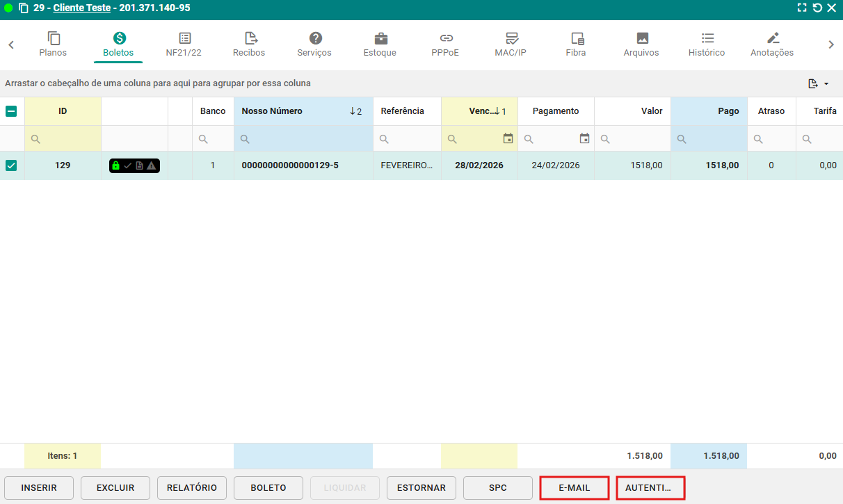Viewport: 843px width, 504px height.
Task: Toggle the select-all header checkbox
Action: [11, 111]
